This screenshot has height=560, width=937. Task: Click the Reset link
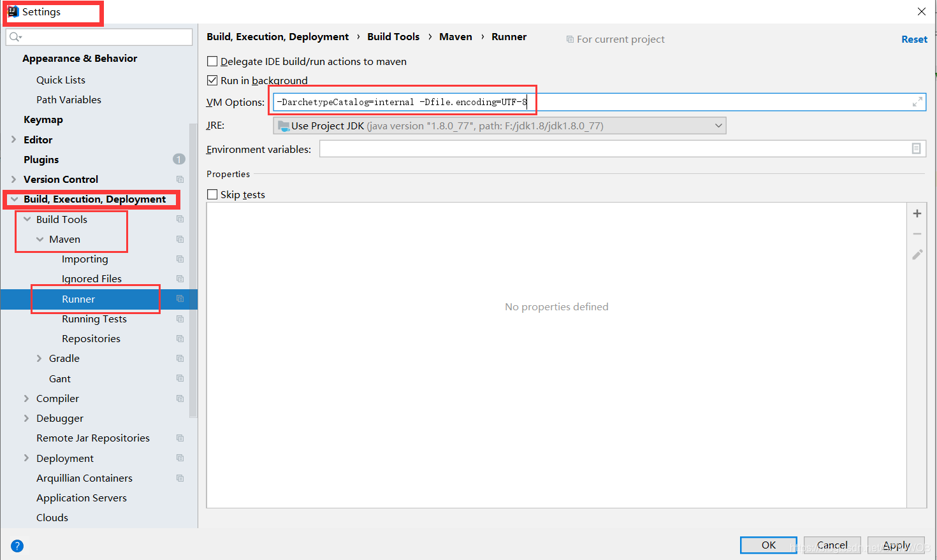click(x=914, y=39)
